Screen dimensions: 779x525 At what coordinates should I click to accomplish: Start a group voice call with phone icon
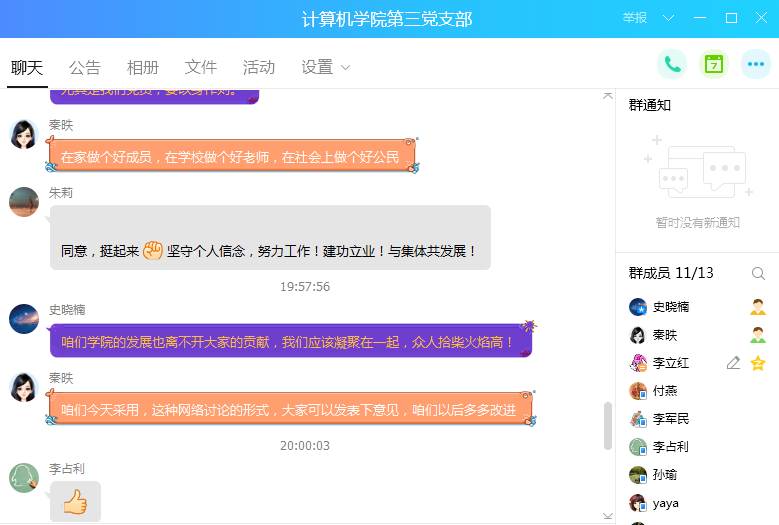672,64
